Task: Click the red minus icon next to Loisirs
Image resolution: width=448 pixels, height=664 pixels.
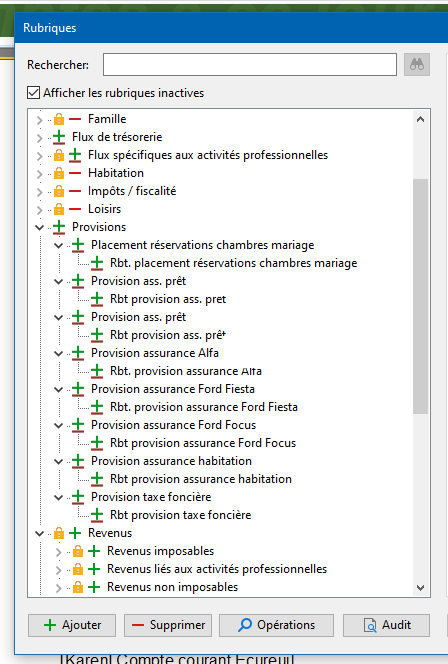Action: click(75, 209)
